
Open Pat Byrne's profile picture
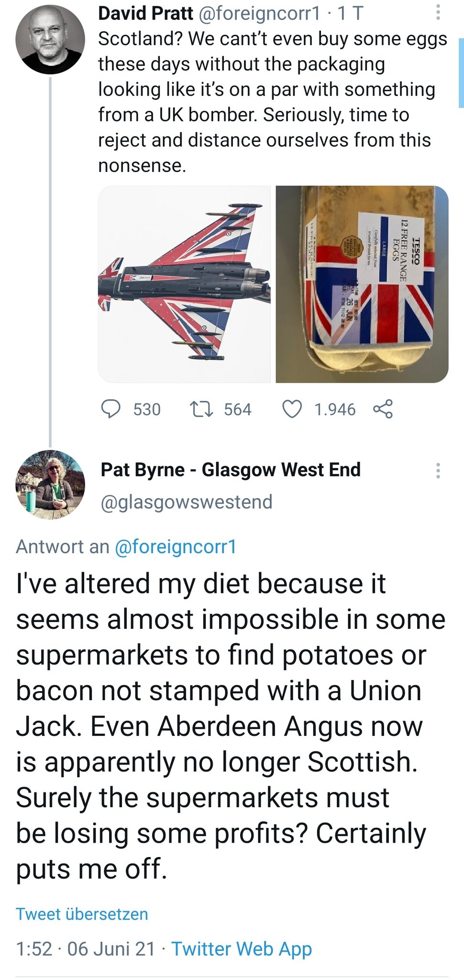point(50,484)
